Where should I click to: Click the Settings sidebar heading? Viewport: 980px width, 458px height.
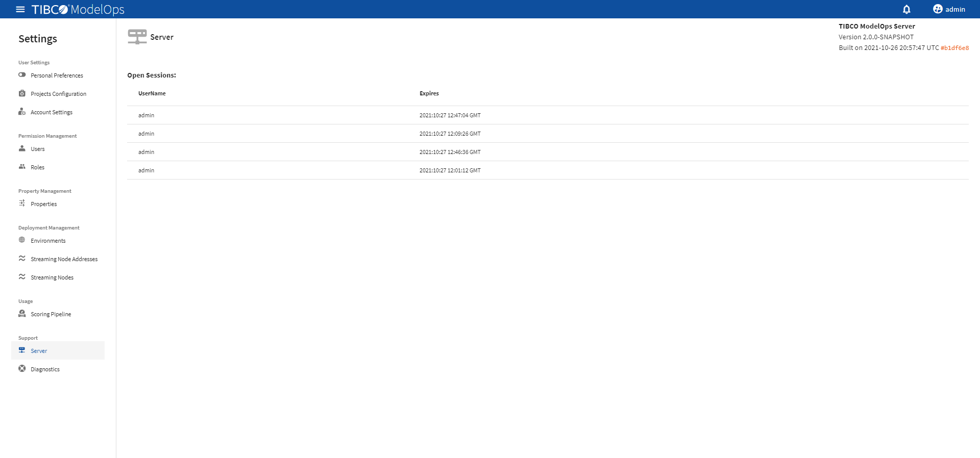pos(38,39)
